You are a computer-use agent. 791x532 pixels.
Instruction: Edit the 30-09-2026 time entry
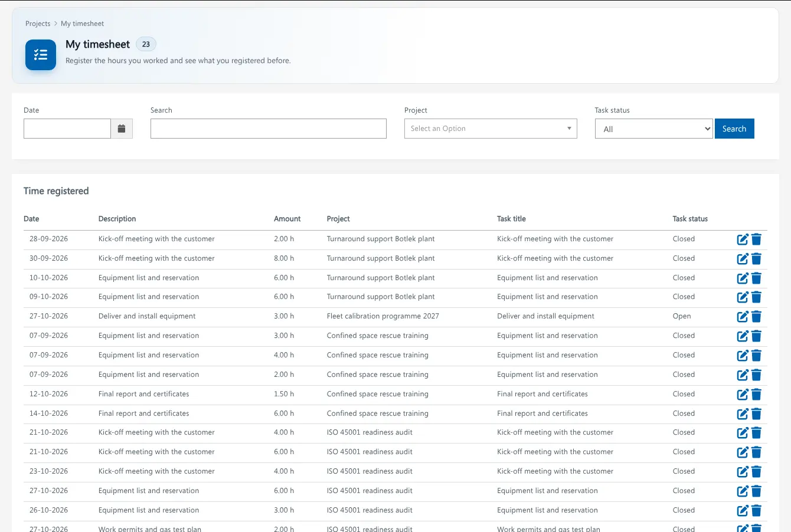[x=743, y=259]
